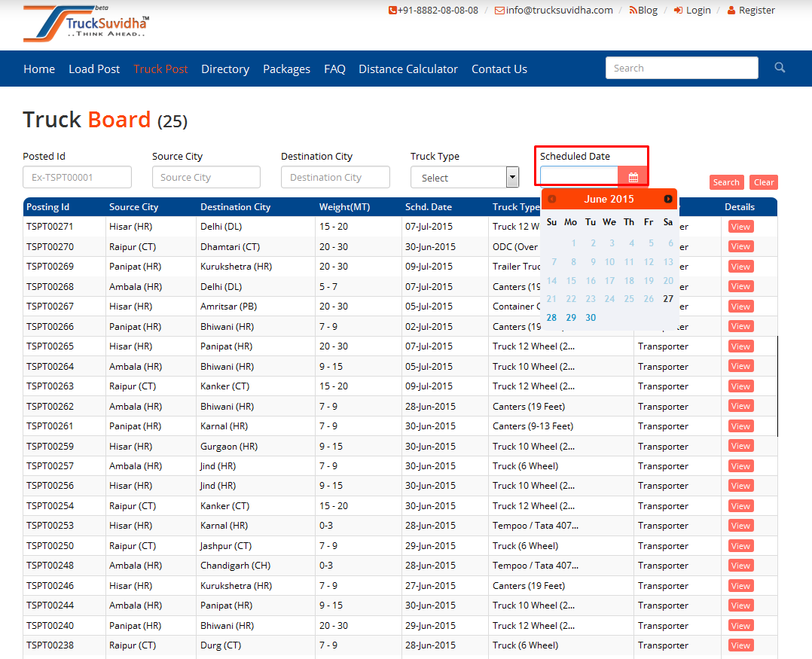812x659 pixels.
Task: Open the Login link in header
Action: (x=692, y=10)
